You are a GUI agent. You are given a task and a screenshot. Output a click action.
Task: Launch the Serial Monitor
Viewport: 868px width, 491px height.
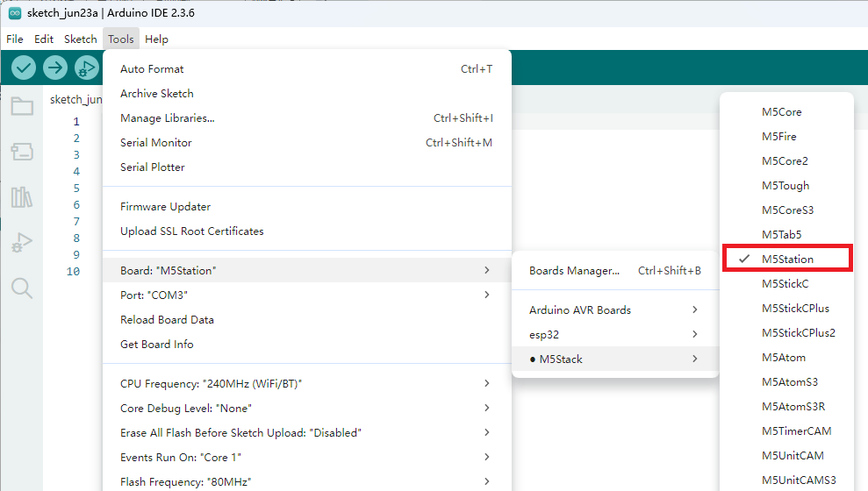[306, 143]
